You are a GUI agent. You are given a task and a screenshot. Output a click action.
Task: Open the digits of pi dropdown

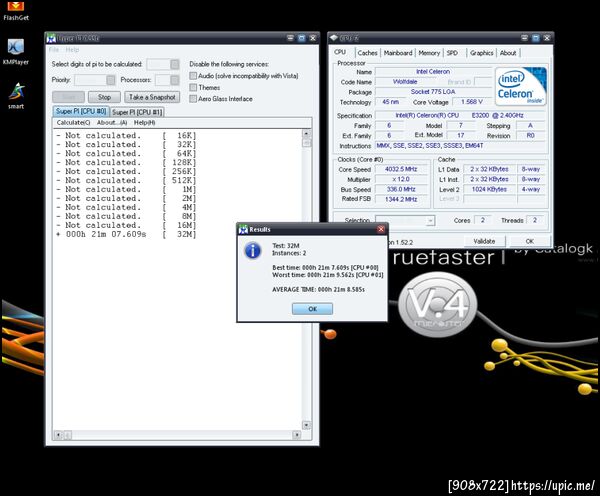[x=174, y=64]
